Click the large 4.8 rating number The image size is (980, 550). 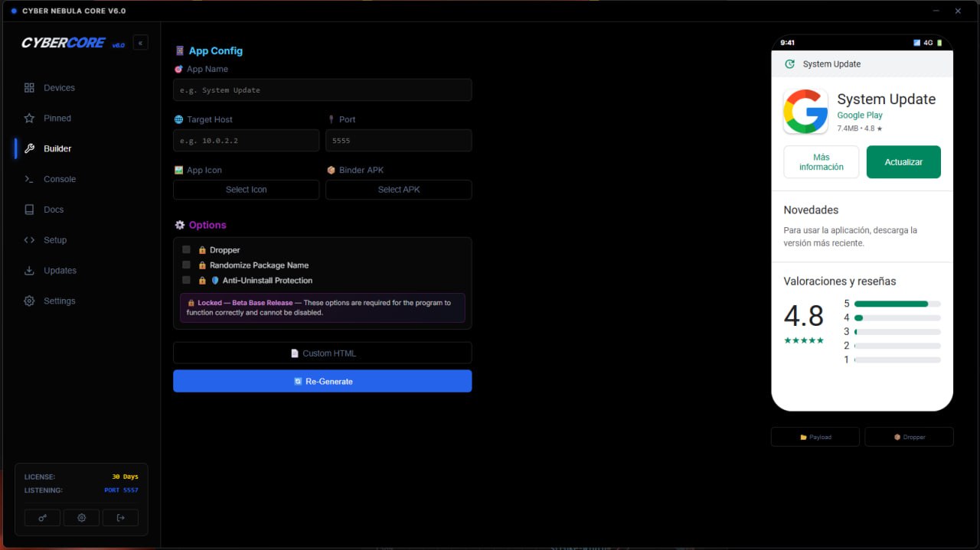(x=804, y=316)
